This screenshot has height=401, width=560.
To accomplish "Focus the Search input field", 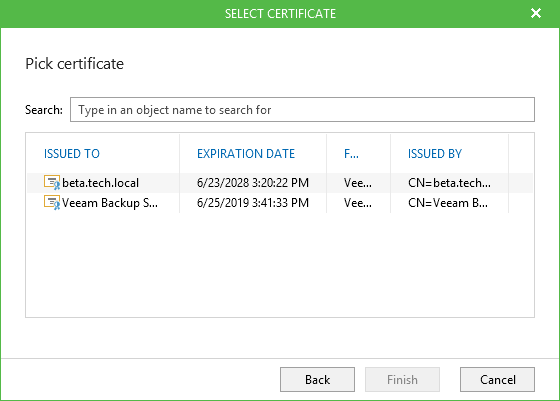I will (x=302, y=110).
